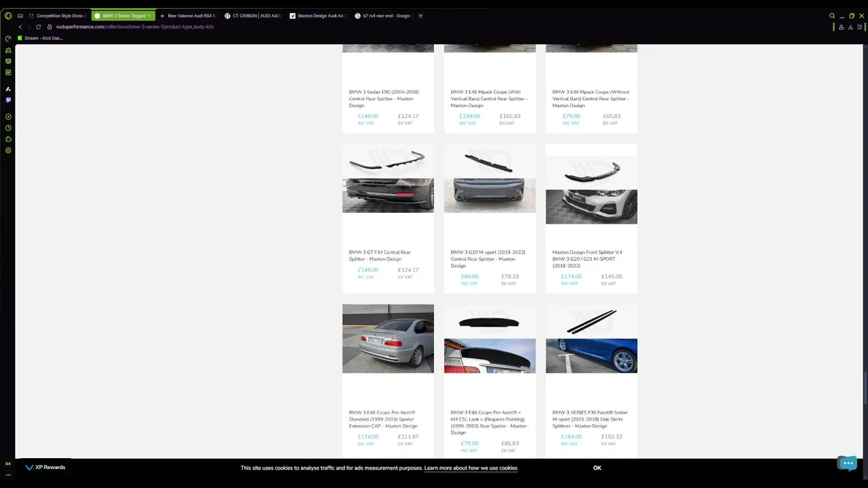Click the £174.00 inc VAT price
Viewport: 868px width, 488px height.
[571, 277]
